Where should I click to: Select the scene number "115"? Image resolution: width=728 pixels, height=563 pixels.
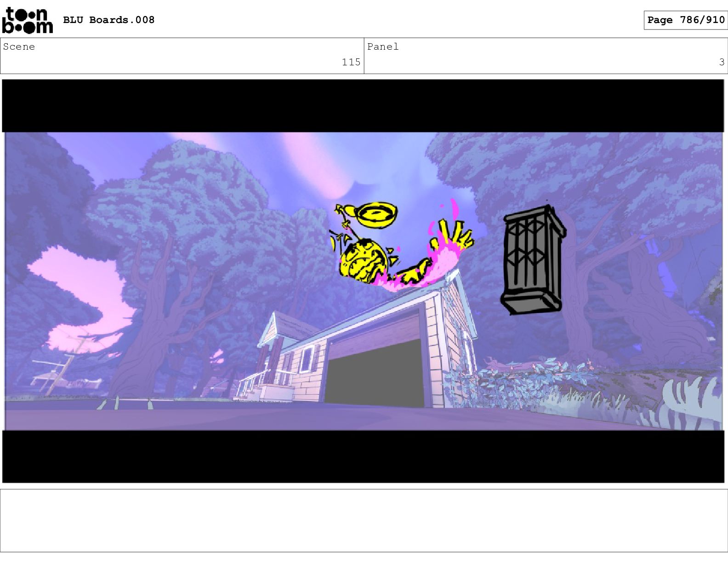351,62
